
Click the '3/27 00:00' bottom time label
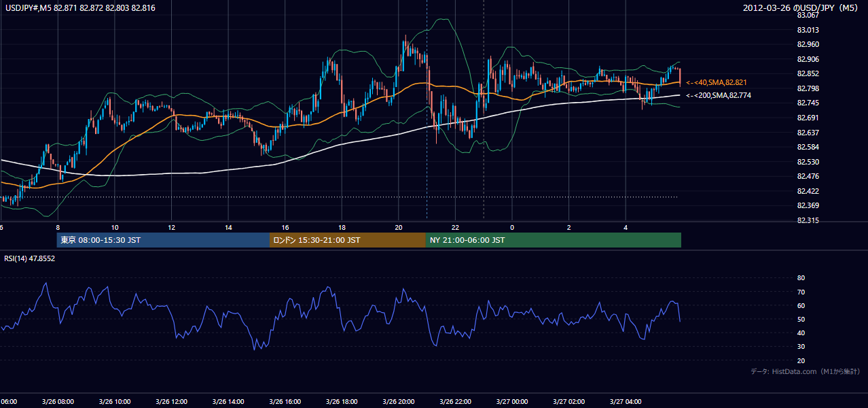(512, 402)
